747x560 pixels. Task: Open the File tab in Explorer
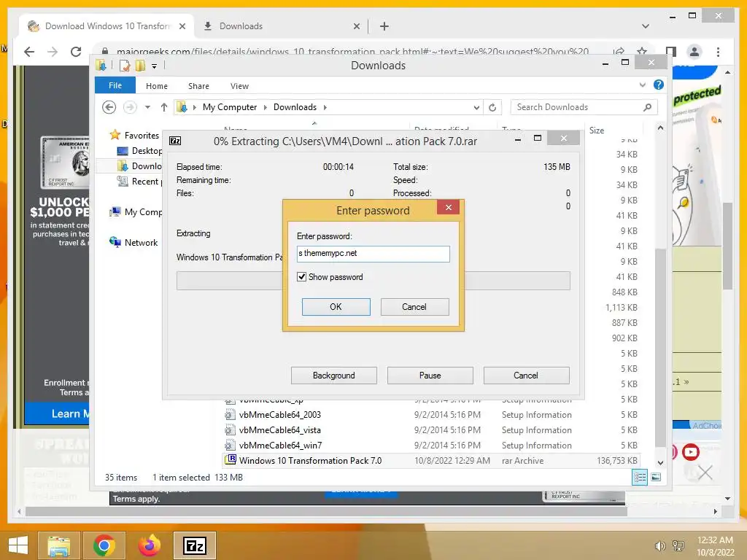[115, 85]
